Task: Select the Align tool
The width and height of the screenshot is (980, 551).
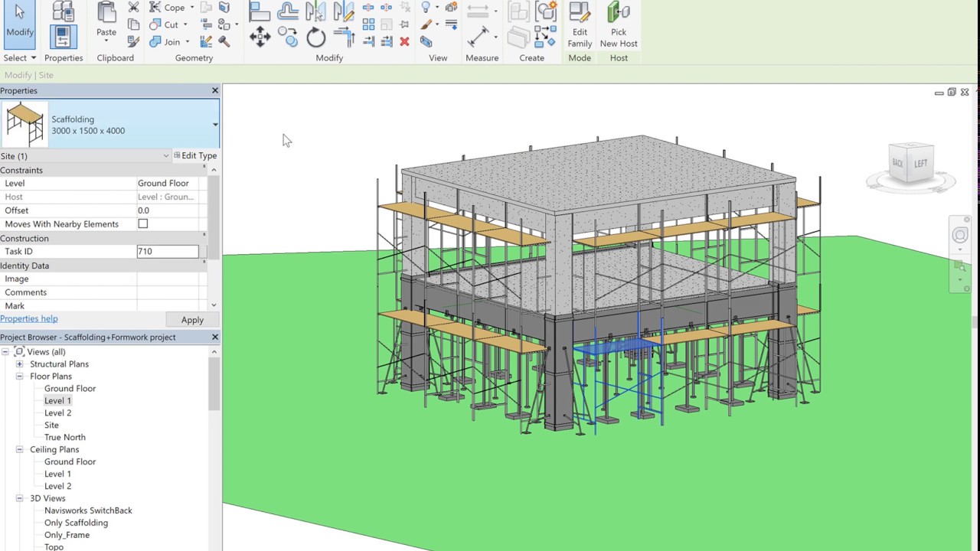Action: [x=260, y=11]
